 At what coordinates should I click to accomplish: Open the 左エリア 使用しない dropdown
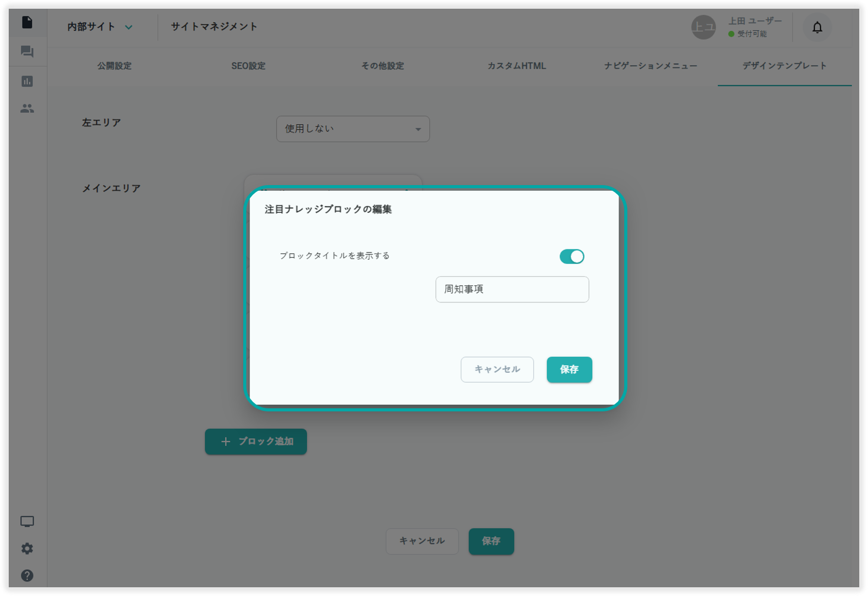[x=353, y=129]
